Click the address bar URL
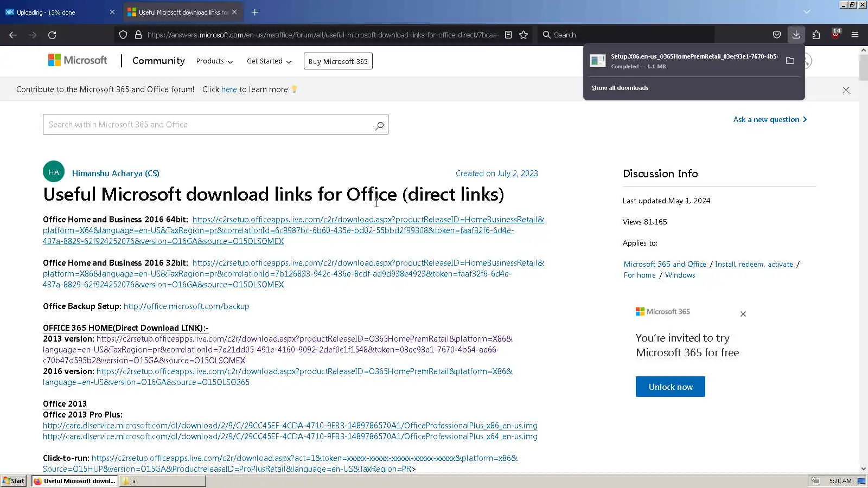 tap(322, 35)
